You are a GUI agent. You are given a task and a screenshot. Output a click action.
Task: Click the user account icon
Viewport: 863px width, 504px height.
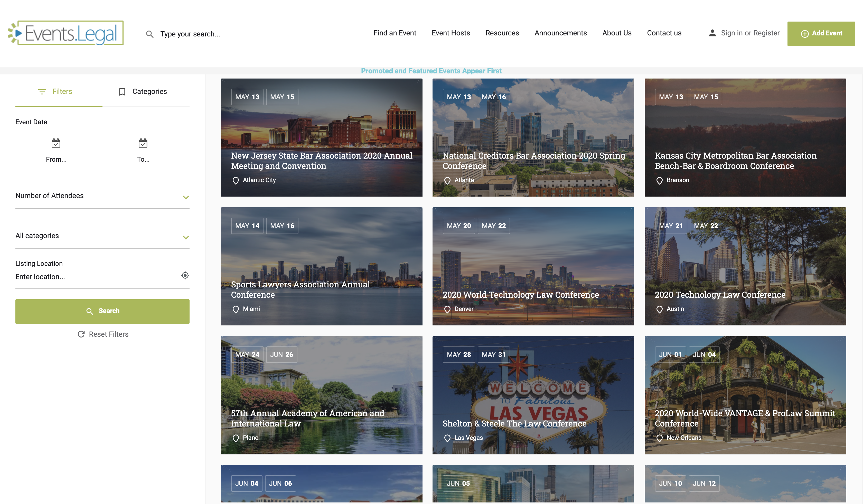pos(712,33)
